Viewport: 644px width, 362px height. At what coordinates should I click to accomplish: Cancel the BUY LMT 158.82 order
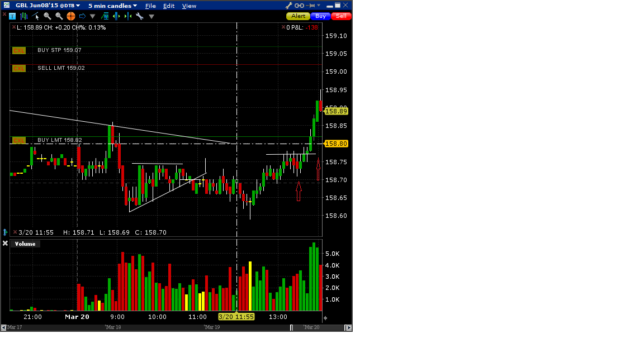(x=19, y=140)
